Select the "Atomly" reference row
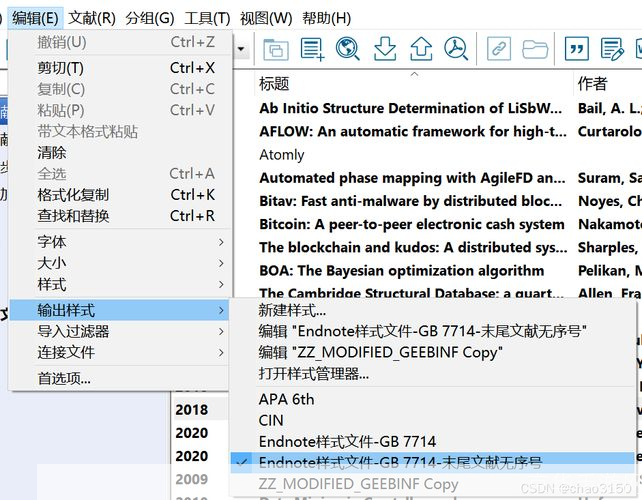Viewport: 642px width, 500px height. (x=282, y=155)
